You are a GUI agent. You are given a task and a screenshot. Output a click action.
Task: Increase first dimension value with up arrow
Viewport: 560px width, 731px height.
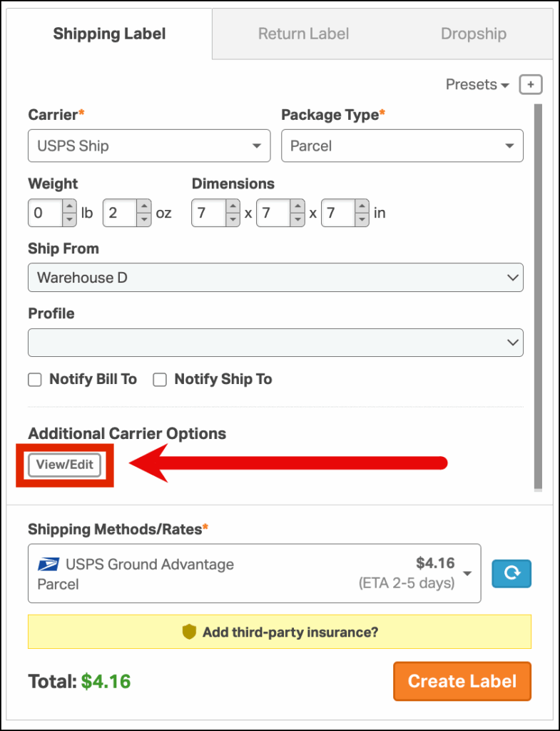(x=233, y=206)
